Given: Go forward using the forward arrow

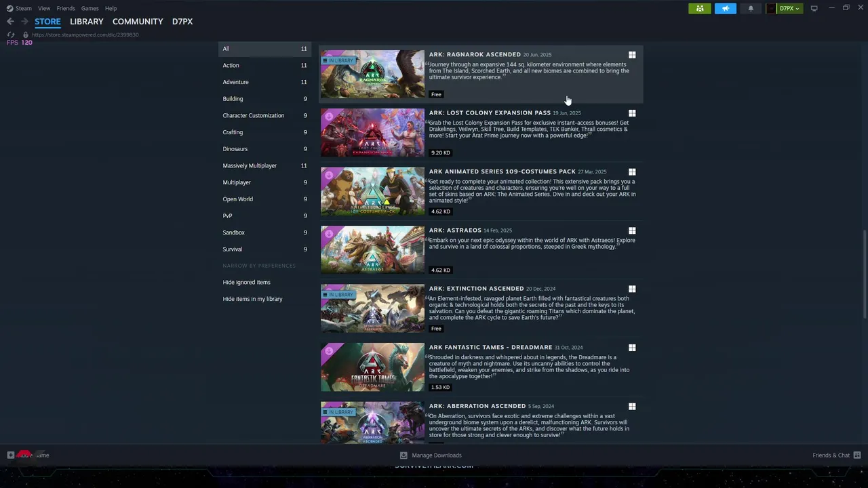Looking at the screenshot, I should tap(24, 22).
